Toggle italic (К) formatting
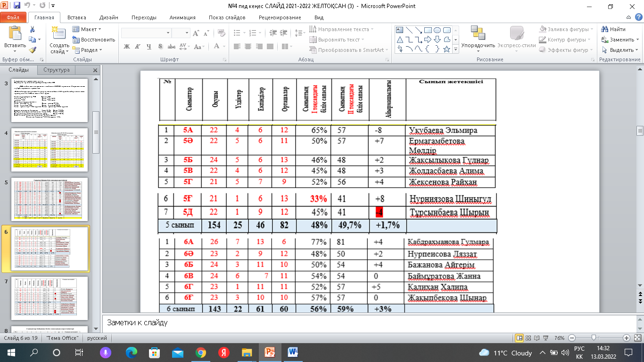644x362 pixels. pyautogui.click(x=138, y=46)
